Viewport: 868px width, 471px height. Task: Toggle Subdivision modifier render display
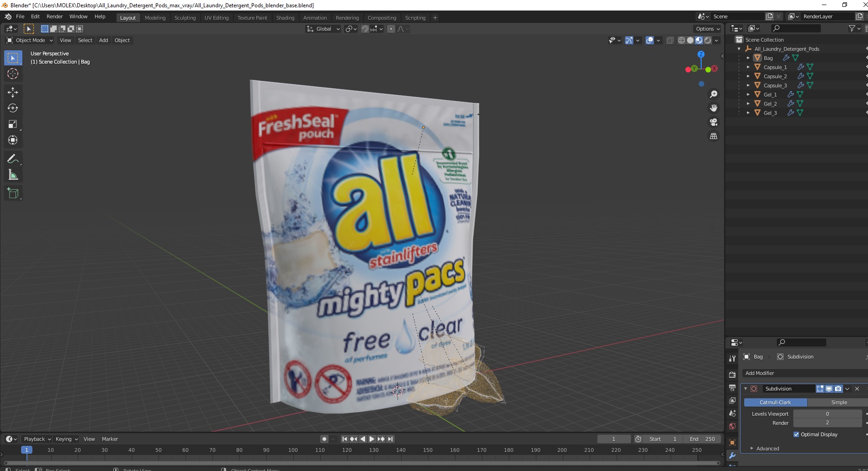pos(838,389)
